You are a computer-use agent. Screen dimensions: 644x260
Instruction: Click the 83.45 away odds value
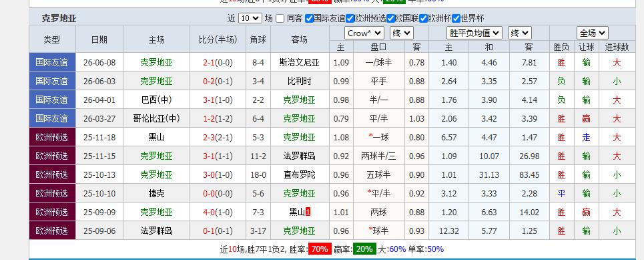pos(529,175)
